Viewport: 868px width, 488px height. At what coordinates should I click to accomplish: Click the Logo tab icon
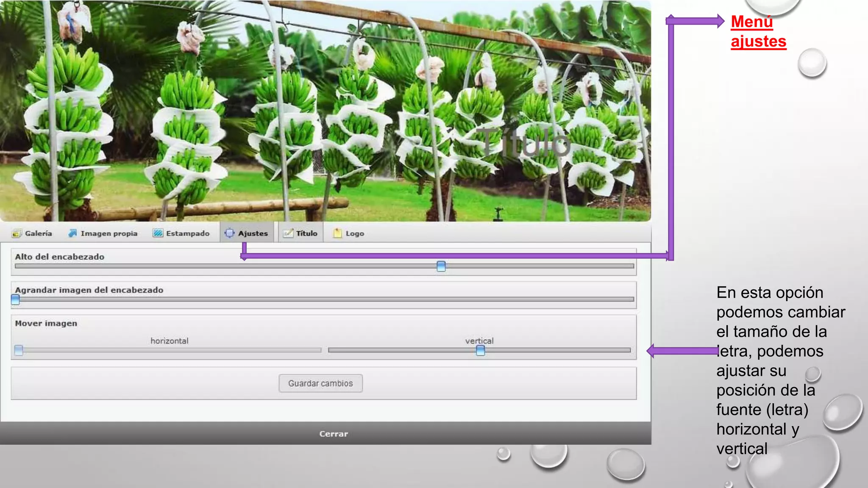pos(337,233)
